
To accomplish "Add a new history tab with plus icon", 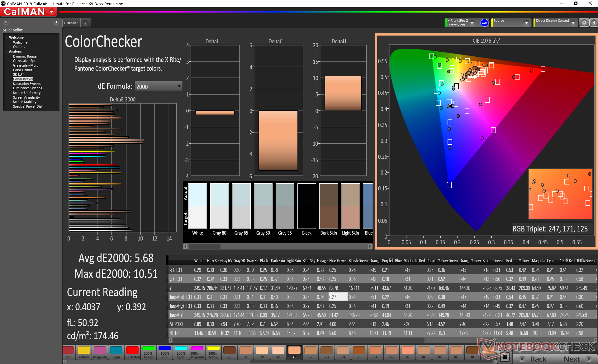I will tap(85, 23).
